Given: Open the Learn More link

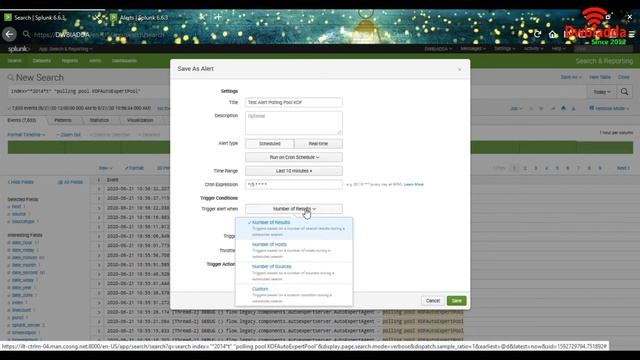Looking at the screenshot, I should point(413,184).
